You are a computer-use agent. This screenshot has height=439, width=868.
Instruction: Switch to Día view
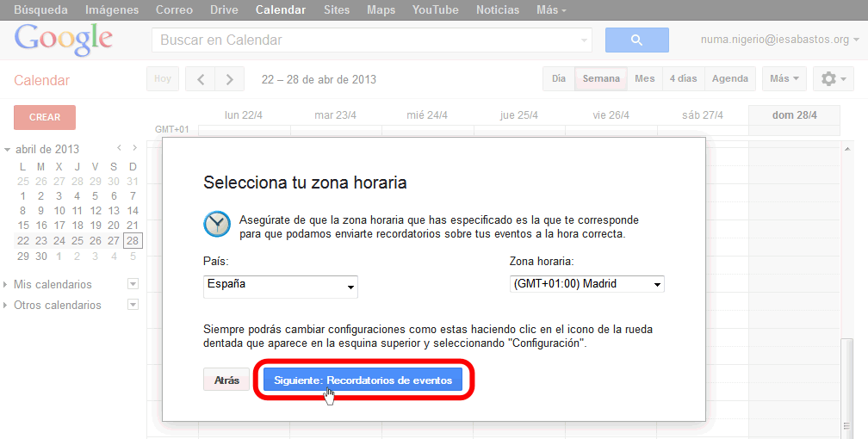[559, 78]
